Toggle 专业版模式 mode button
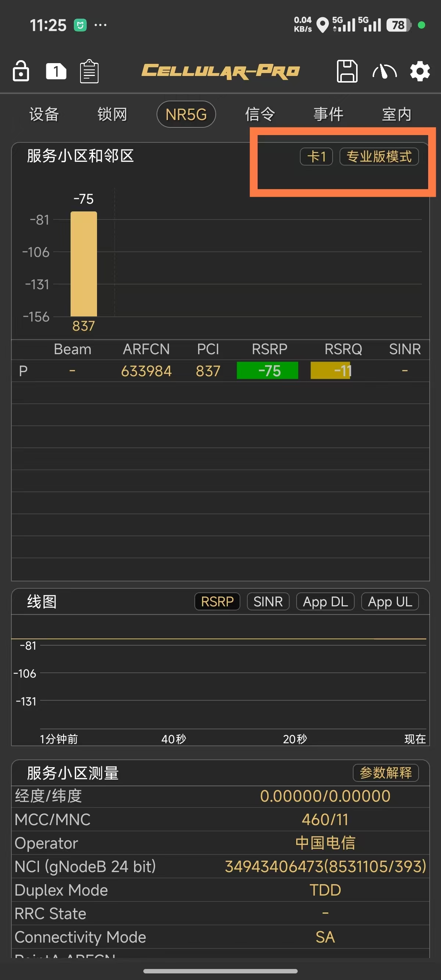Image resolution: width=441 pixels, height=980 pixels. tap(379, 157)
